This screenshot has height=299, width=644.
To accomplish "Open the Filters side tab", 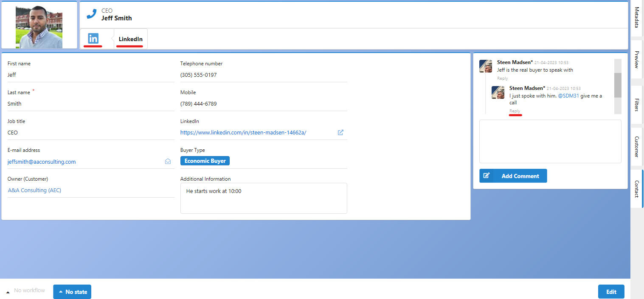I will [x=636, y=104].
